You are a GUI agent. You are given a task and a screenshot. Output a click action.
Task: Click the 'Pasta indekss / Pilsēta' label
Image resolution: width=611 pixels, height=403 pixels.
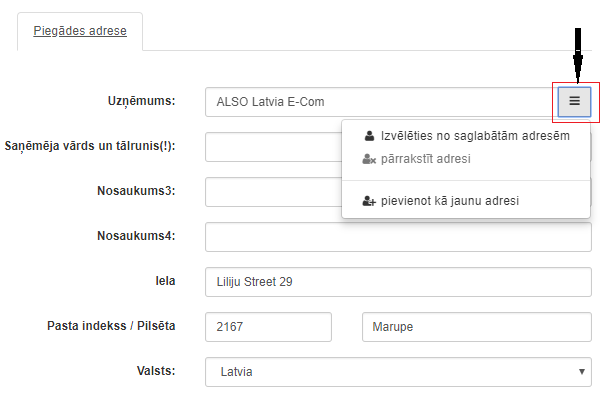(111, 326)
